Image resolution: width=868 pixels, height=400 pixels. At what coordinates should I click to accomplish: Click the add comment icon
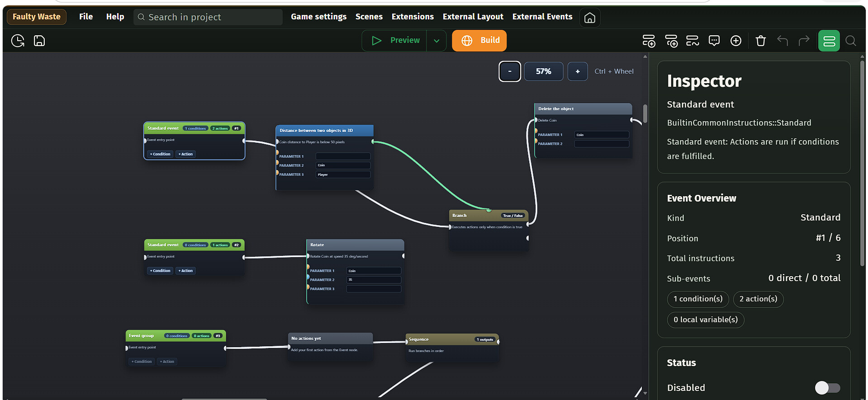pyautogui.click(x=714, y=41)
